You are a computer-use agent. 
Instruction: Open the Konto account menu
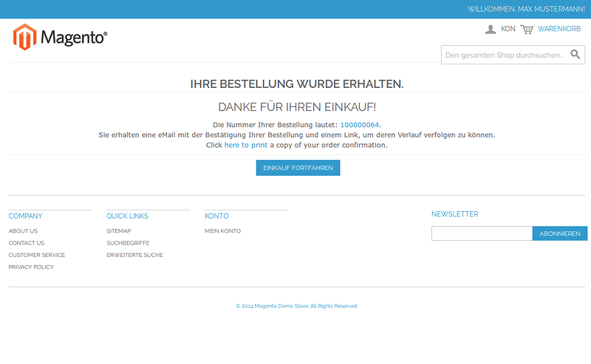point(508,29)
